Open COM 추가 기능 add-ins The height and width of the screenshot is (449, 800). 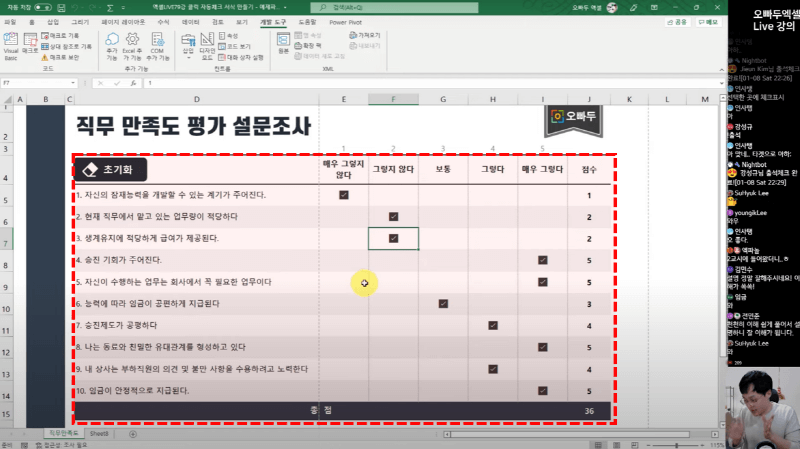[157, 46]
